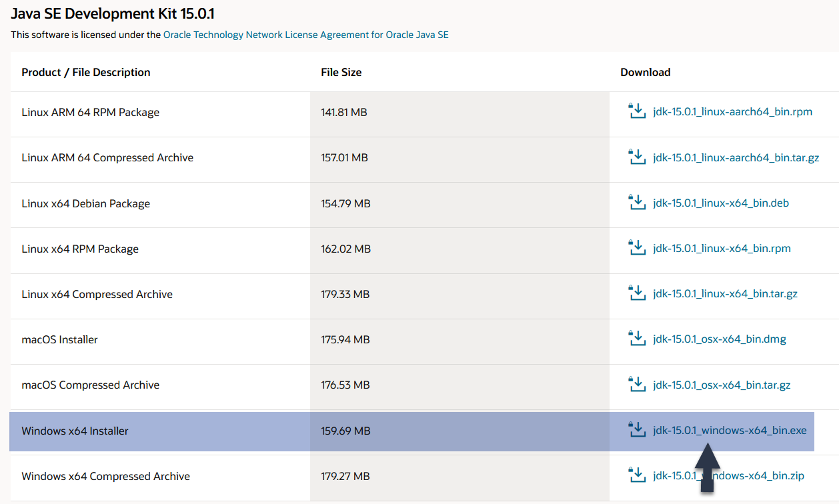Download jdk-15.0.1_linux-aarch64_bin.tar.gz file link
Image resolution: width=839 pixels, height=504 pixels.
pos(736,158)
